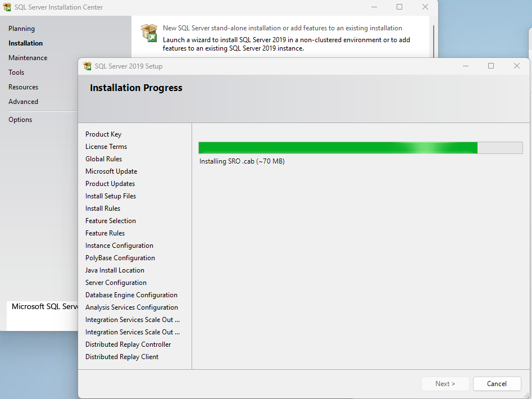Screen dimensions: 532x399
Task: Click 'Installing SRO .cab (~70 MB)' status text
Action: coord(242,161)
